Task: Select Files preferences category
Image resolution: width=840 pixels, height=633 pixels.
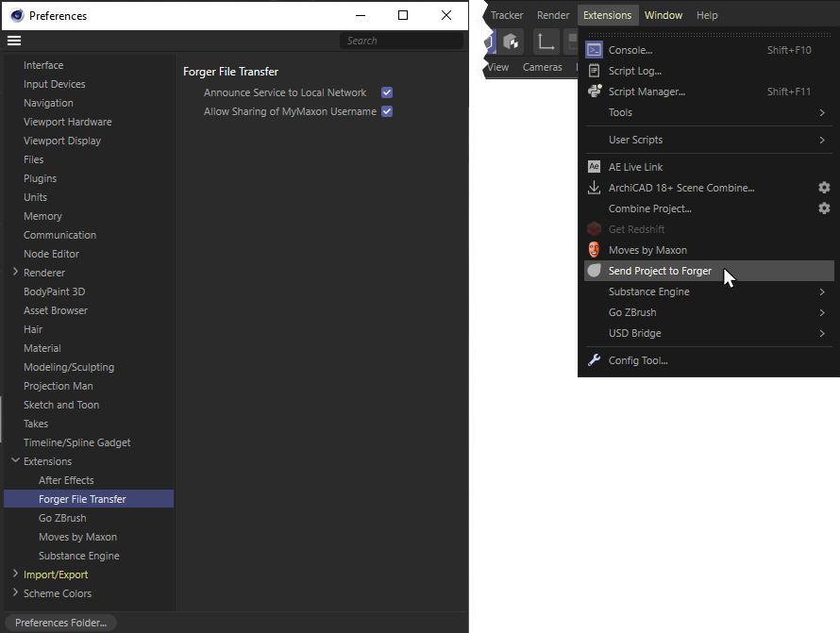Action: [x=33, y=159]
